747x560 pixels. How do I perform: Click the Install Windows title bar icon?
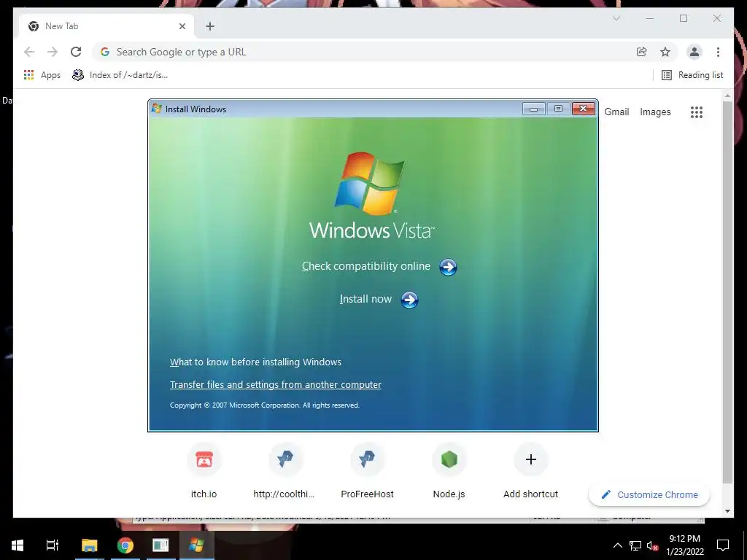tap(156, 109)
